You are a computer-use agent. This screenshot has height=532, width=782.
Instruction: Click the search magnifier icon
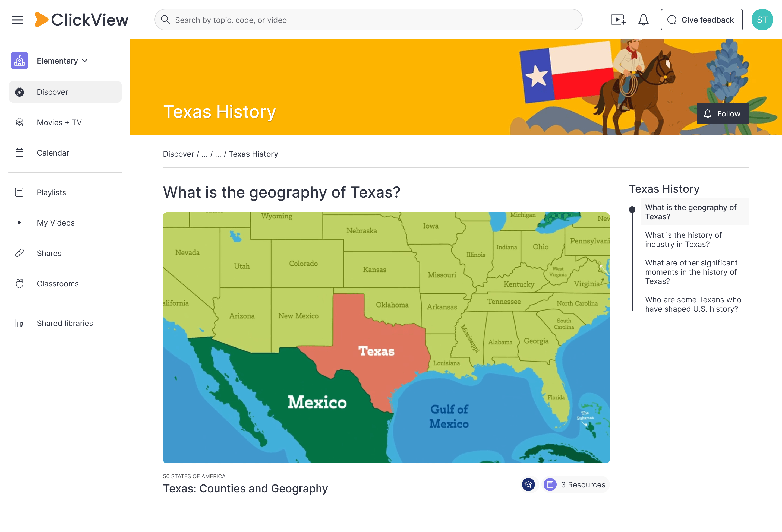click(x=165, y=20)
